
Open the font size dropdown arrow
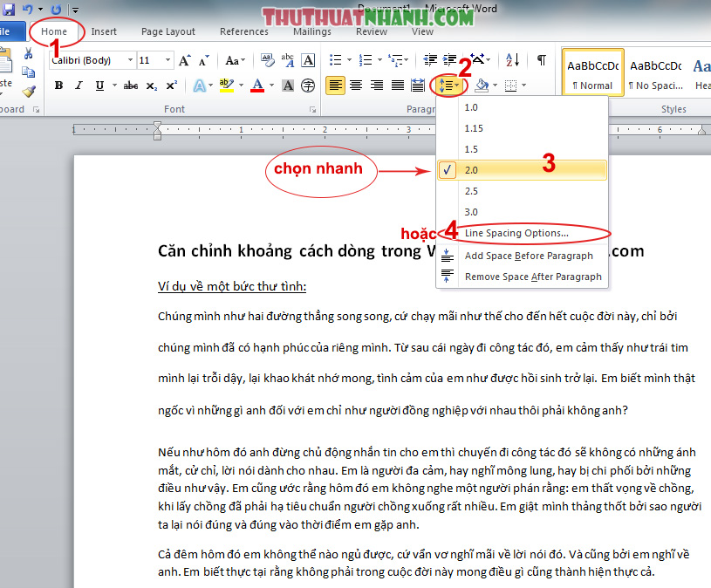pyautogui.click(x=167, y=60)
